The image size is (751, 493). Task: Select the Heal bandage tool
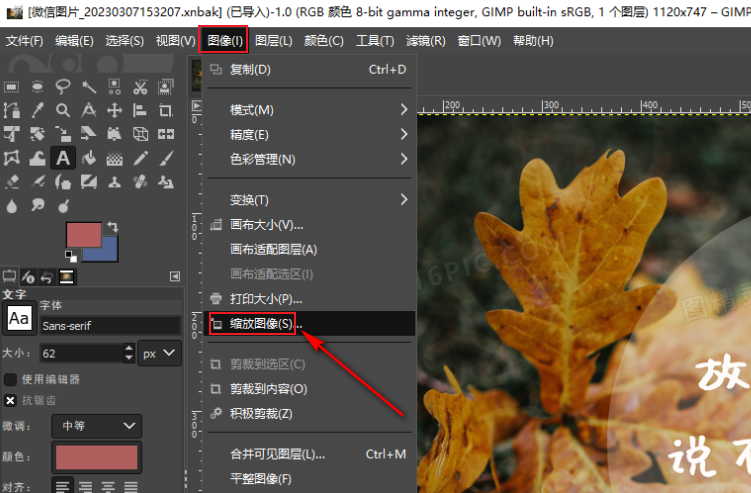(x=140, y=182)
